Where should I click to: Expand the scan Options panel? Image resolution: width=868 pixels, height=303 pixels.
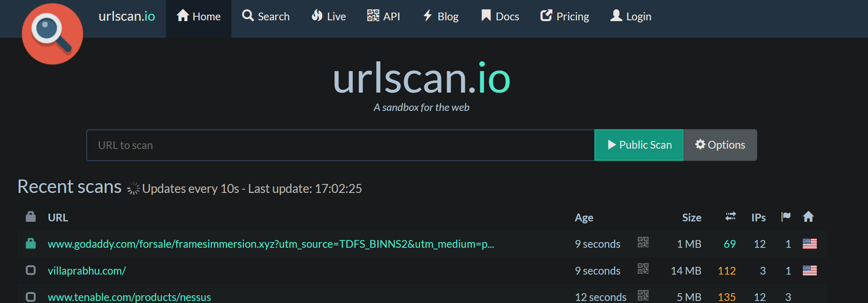tap(720, 145)
